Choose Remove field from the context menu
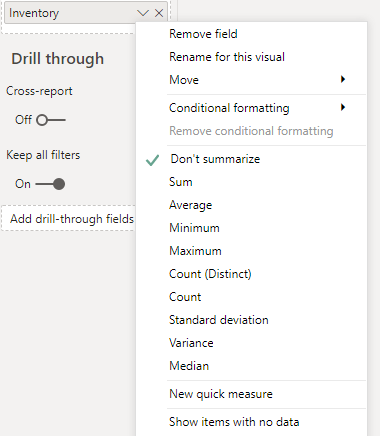The width and height of the screenshot is (380, 436). point(203,34)
